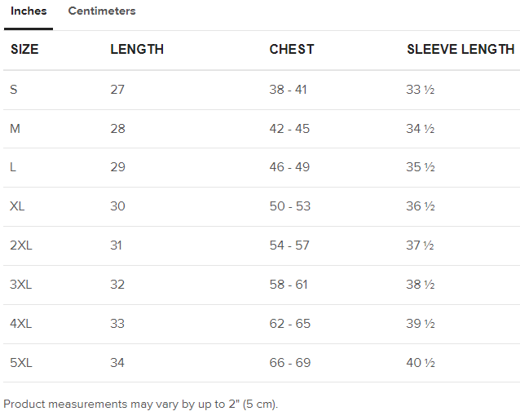This screenshot has width=520, height=420.
Task: Select the 3XL size row label
Action: click(x=20, y=285)
